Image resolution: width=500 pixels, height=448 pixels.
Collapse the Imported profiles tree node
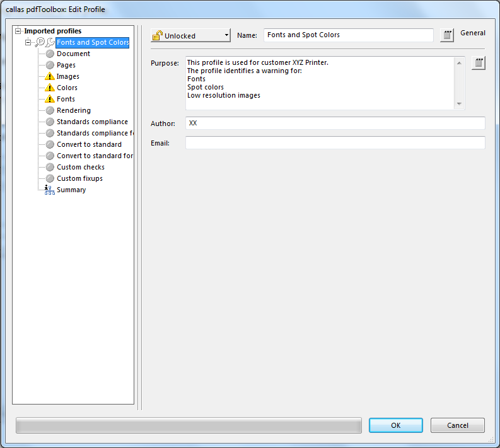(x=18, y=31)
